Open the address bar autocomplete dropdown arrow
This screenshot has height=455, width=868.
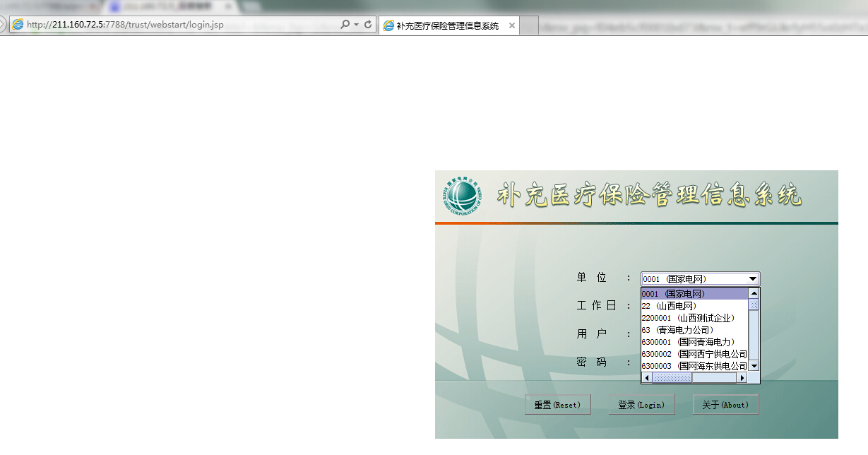point(356,24)
